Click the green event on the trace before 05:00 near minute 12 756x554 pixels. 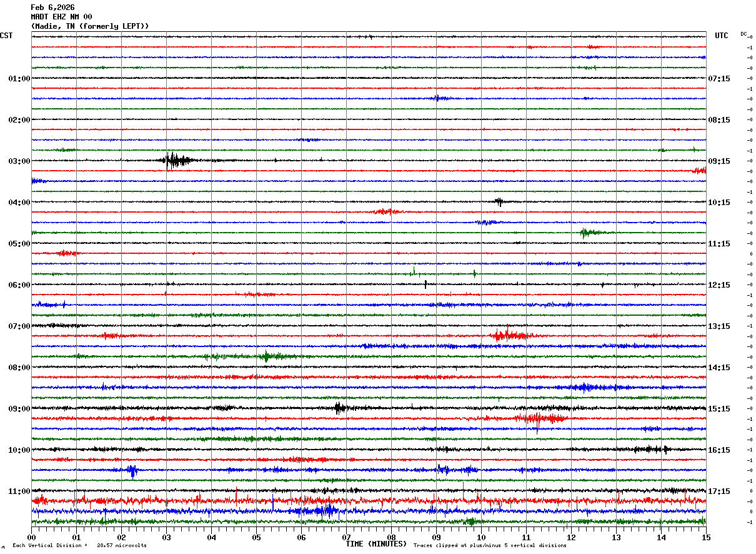tap(590, 233)
